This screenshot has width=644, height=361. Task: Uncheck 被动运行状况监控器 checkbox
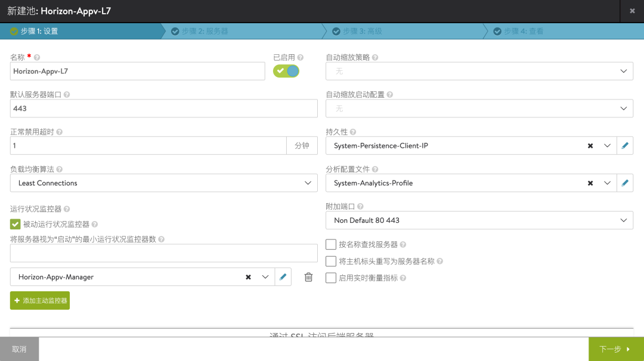tap(15, 224)
